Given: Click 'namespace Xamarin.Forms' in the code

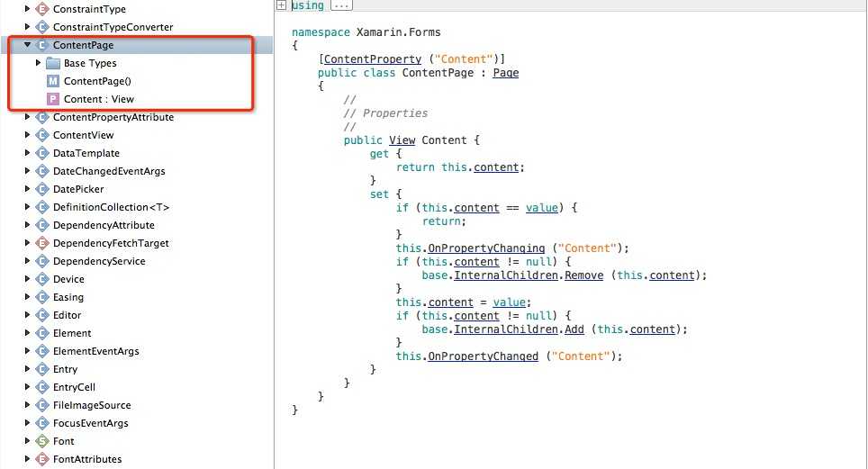Looking at the screenshot, I should point(366,32).
